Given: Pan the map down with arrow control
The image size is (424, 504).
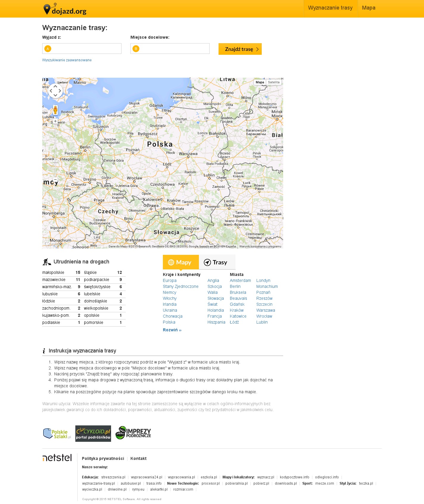Looking at the screenshot, I should [55, 95].
